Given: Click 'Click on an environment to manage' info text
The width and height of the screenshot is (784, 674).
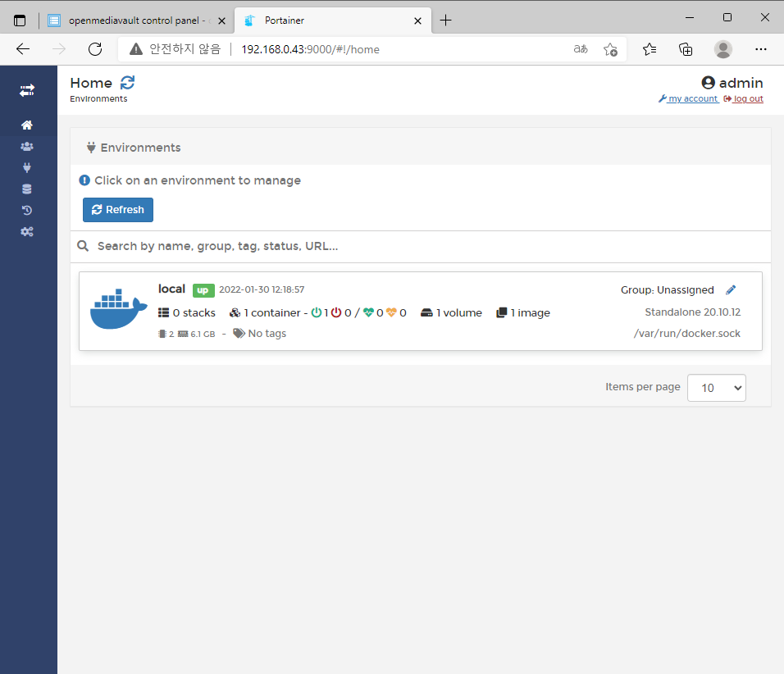Looking at the screenshot, I should [198, 180].
